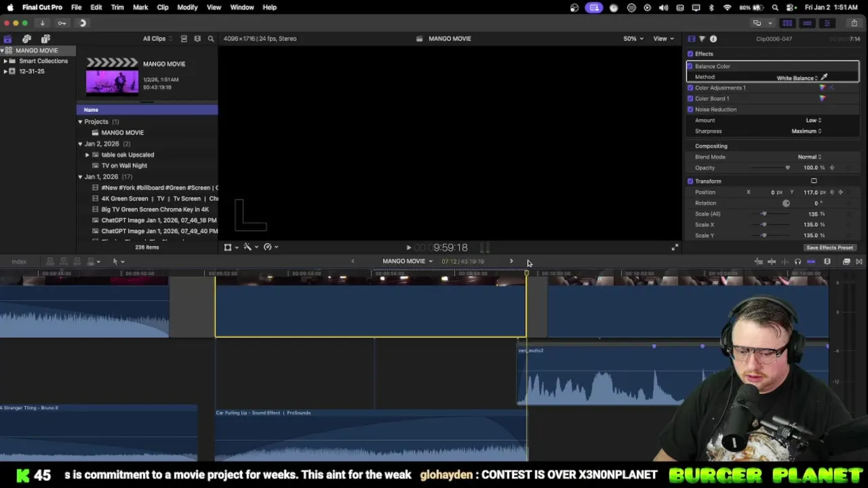Image resolution: width=868 pixels, height=488 pixels.
Task: Toggle clip appearance filmstrip/list icon
Action: [184, 39]
